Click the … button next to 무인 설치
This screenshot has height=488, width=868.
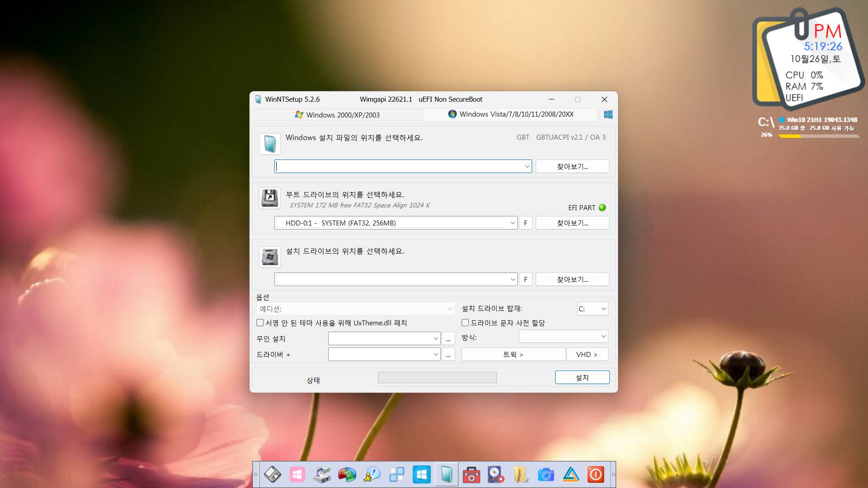pos(448,338)
